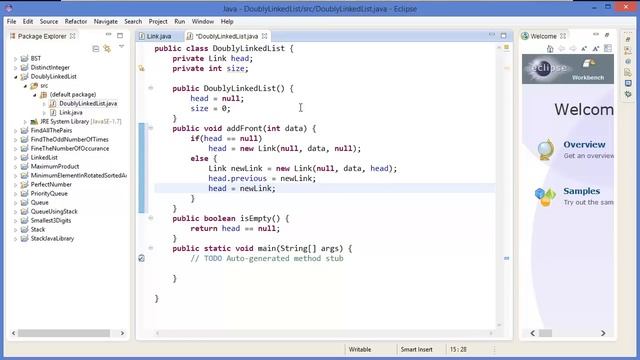Navigate back in Welcome view
Screen dimensions: 640x360
(x=562, y=49)
